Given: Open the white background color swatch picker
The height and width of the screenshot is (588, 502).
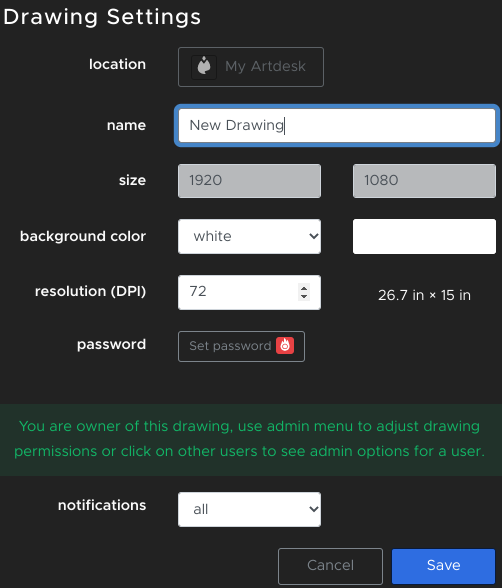Looking at the screenshot, I should click(x=424, y=237).
